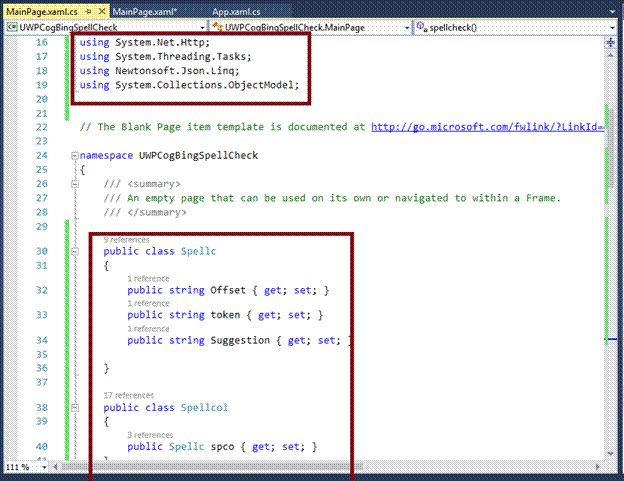Show the 3 references above spco
Image resolution: width=624 pixels, height=481 pixels.
point(150,435)
